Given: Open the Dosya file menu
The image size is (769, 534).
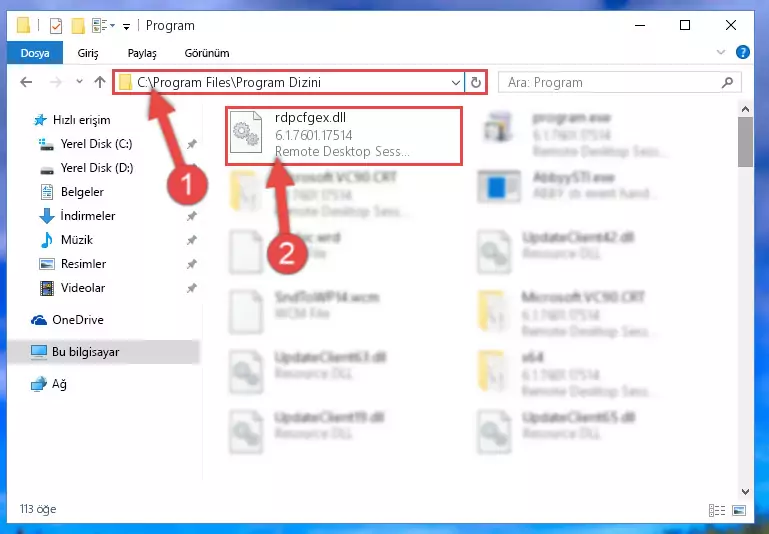Looking at the screenshot, I should point(35,52).
